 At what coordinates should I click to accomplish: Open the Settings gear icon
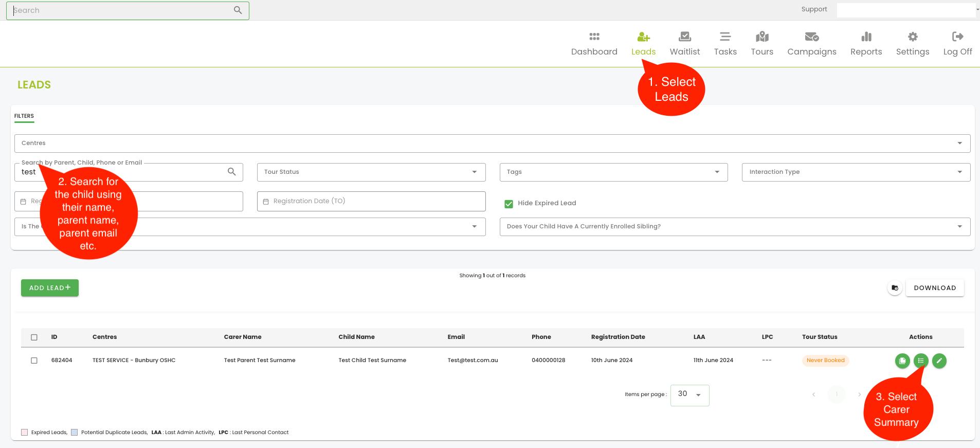[913, 37]
